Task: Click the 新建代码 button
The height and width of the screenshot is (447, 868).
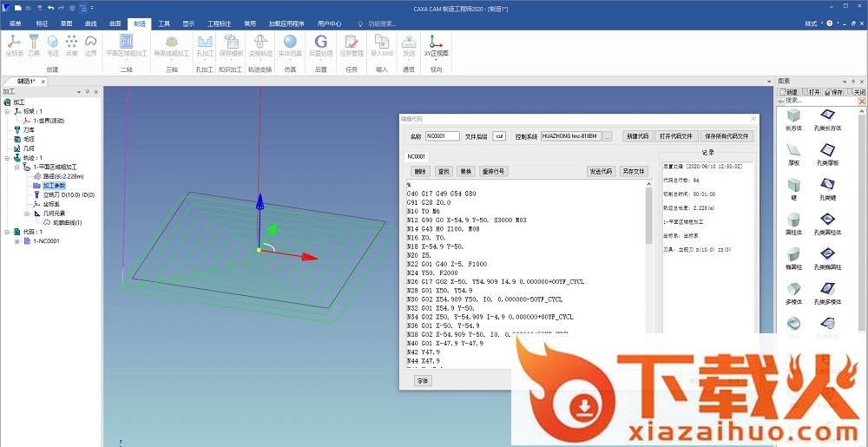Action: pos(636,136)
